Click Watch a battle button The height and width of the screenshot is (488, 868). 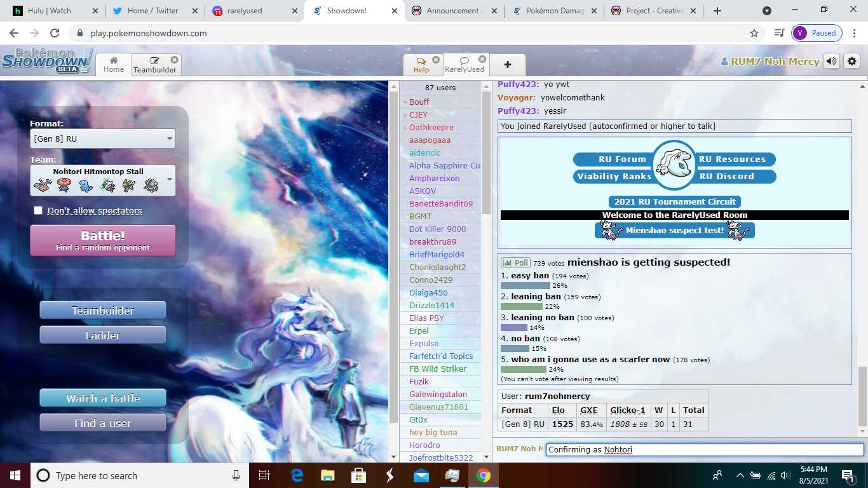coord(102,398)
